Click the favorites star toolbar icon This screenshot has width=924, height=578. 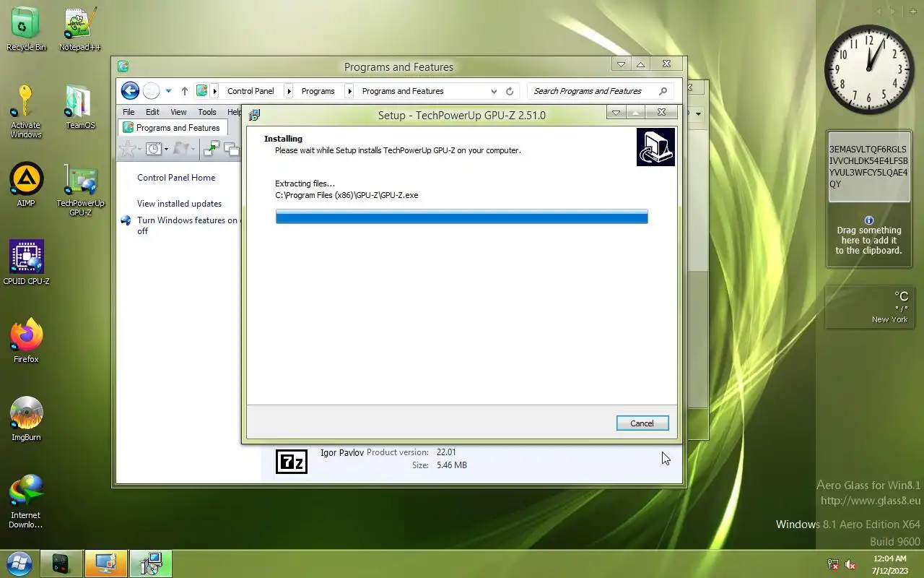tap(128, 149)
